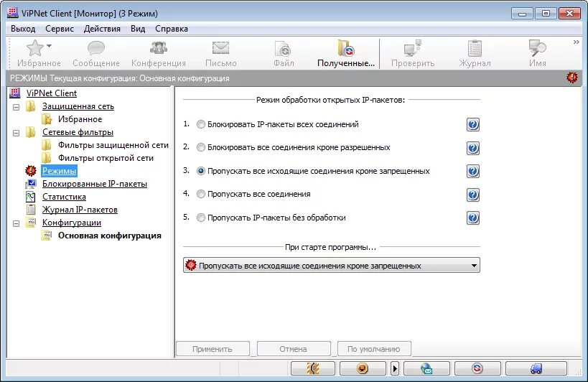Collapse the Защищенная сеть tree node
The image size is (588, 382).
16,107
